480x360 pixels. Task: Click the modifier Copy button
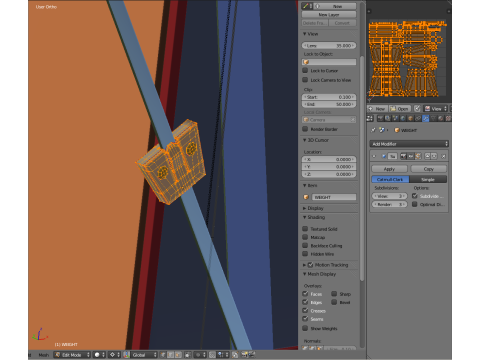429,169
